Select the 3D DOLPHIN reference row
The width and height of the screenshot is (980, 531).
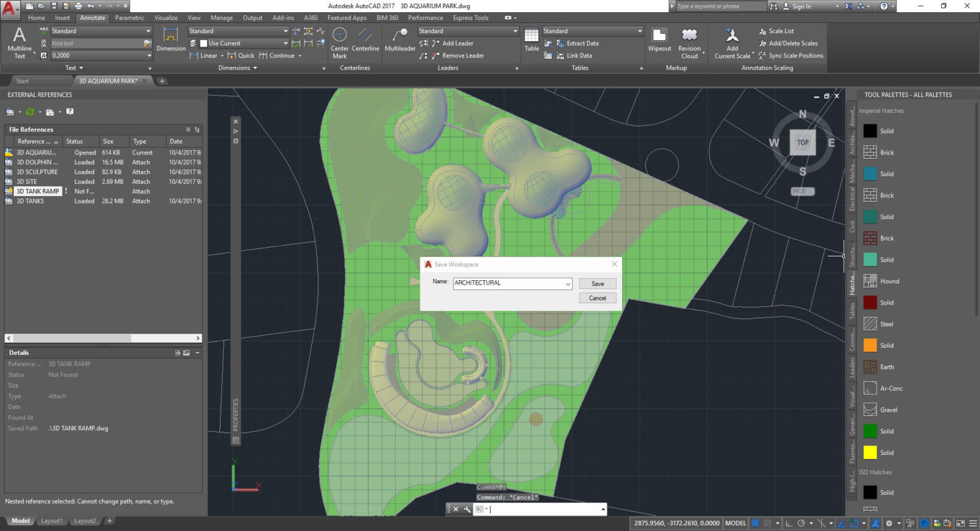click(x=38, y=162)
